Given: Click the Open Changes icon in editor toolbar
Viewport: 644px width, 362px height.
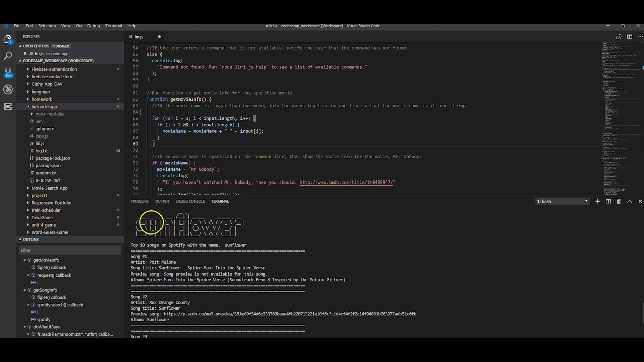Looking at the screenshot, I should (619, 37).
